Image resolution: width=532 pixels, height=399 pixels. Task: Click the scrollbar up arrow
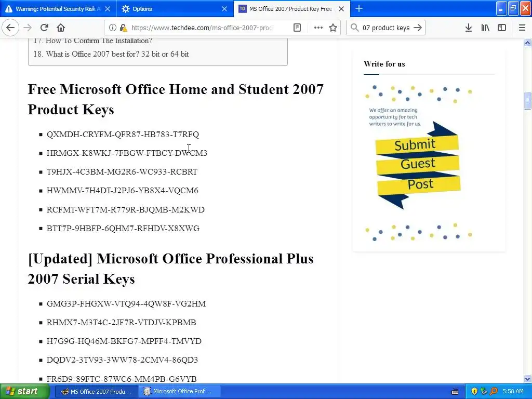(527, 43)
